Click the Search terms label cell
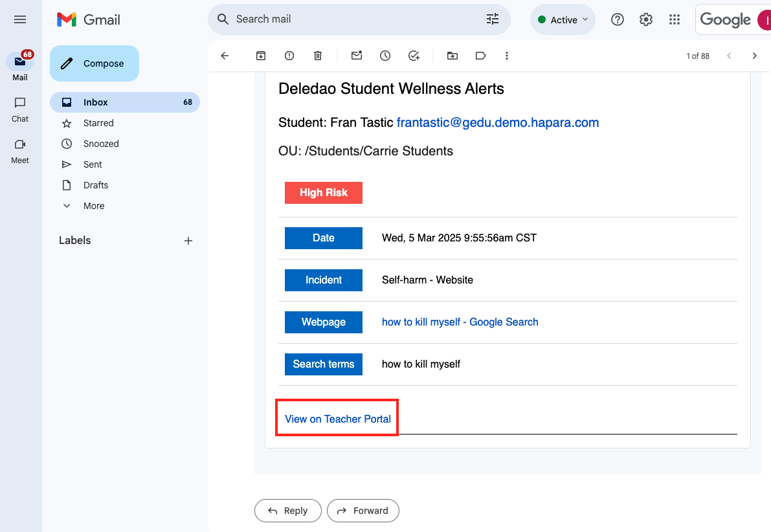 coord(324,364)
